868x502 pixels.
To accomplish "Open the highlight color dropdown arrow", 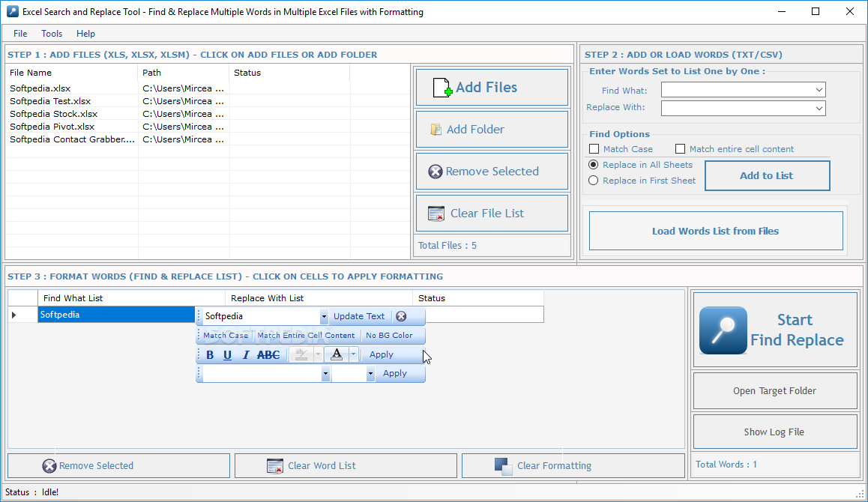I will click(x=318, y=355).
